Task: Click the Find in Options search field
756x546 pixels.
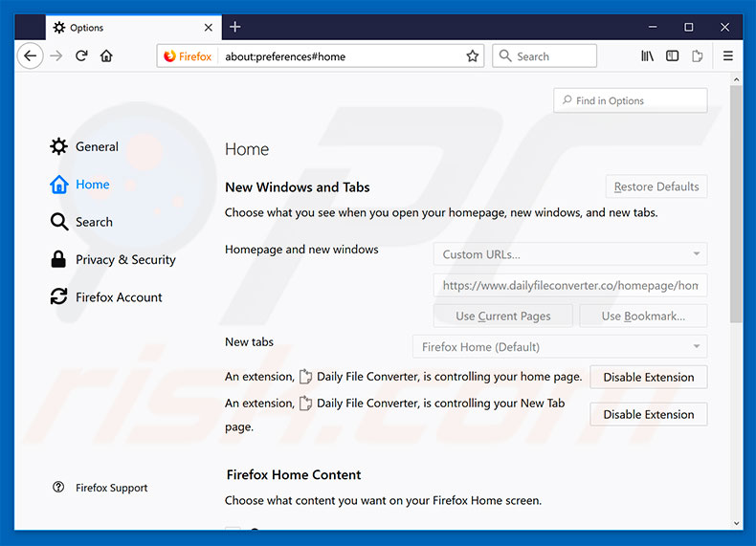Action: [631, 100]
